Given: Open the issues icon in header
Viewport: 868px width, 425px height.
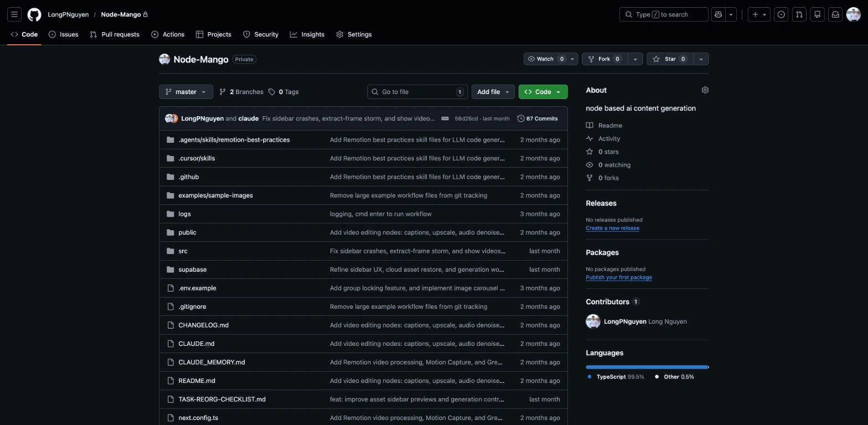Looking at the screenshot, I should [781, 14].
